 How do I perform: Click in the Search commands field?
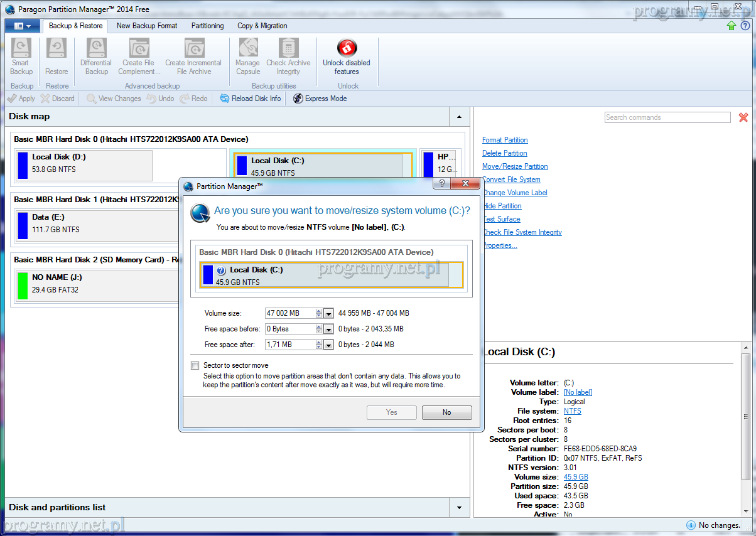(x=667, y=117)
